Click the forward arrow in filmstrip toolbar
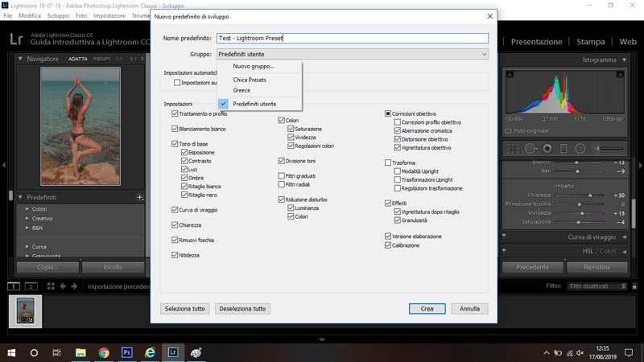 tap(74, 286)
